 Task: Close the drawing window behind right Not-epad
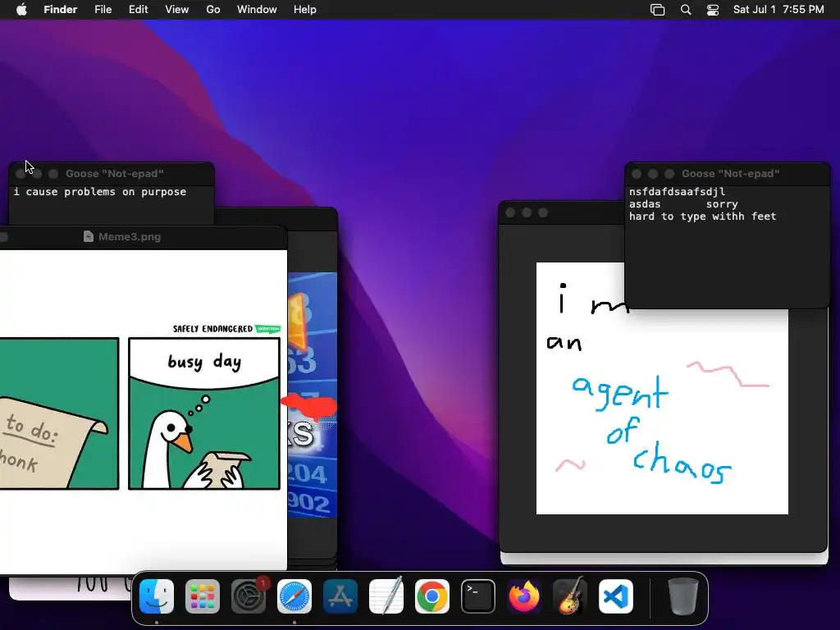510,212
